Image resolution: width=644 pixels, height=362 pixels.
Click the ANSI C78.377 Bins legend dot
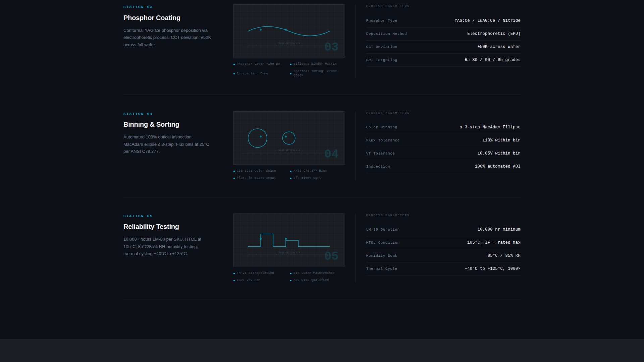291,171
